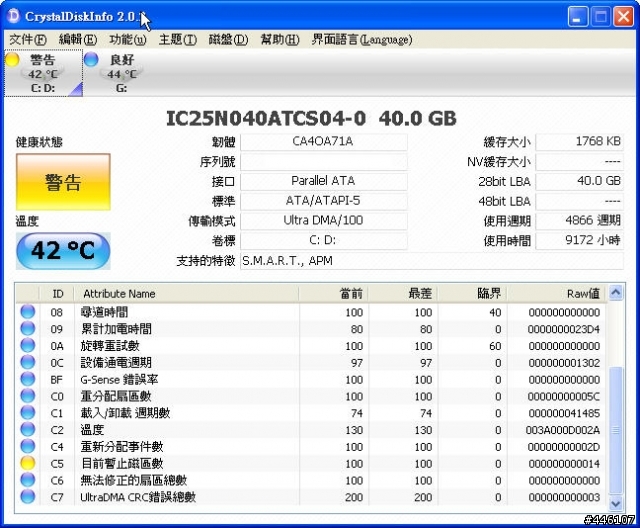Click status icon of row C4 重新分配事件數
This screenshot has width=640, height=528.
(x=28, y=446)
